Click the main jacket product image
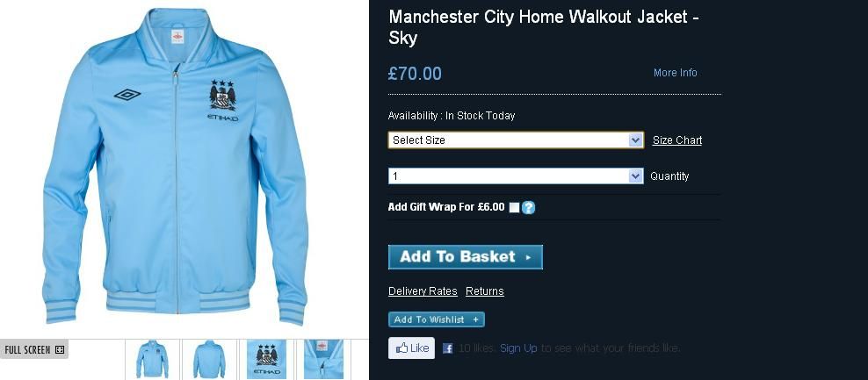This screenshot has height=380, width=868. (175, 166)
